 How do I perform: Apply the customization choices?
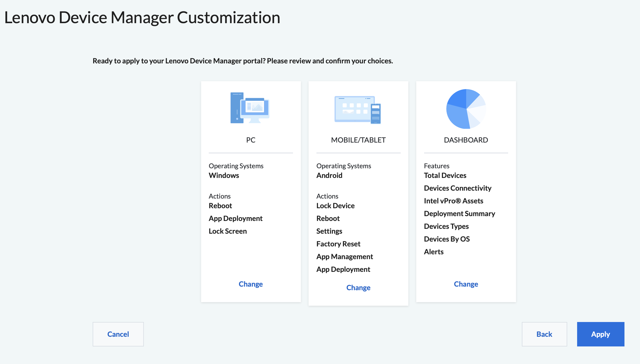point(601,334)
